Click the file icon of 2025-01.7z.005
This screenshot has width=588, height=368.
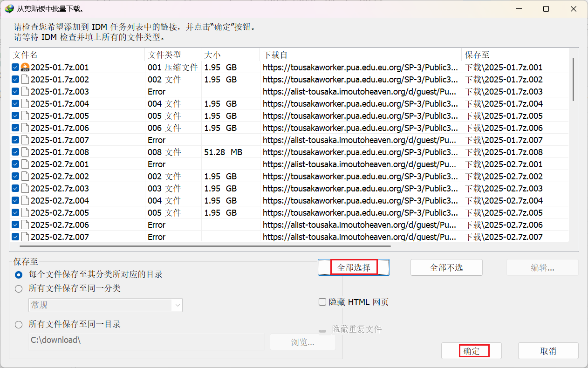pyautogui.click(x=25, y=116)
